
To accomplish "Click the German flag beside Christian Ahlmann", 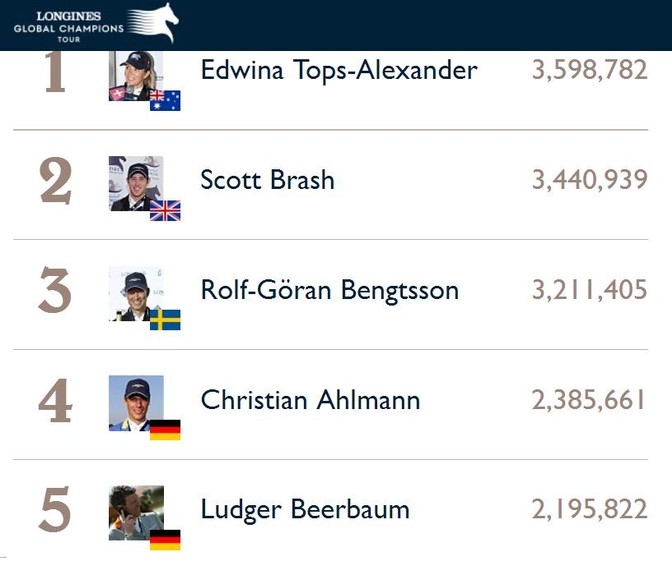I will (165, 430).
